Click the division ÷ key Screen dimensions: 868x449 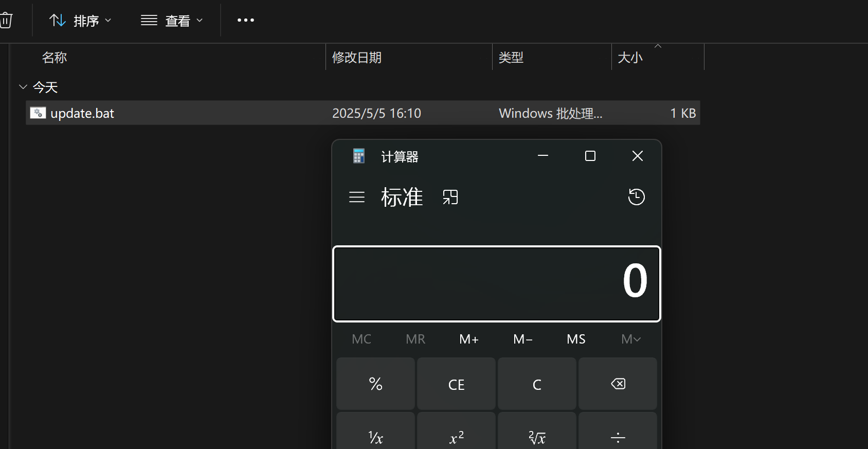[x=618, y=431]
